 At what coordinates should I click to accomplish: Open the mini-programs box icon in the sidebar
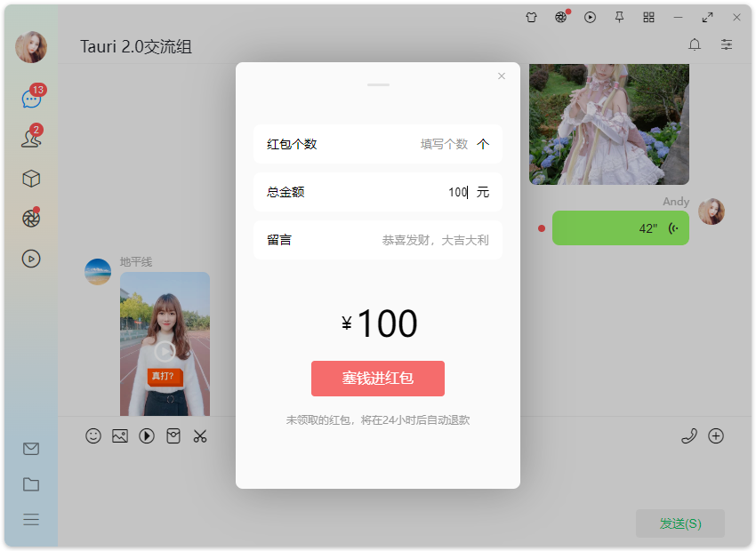(31, 178)
